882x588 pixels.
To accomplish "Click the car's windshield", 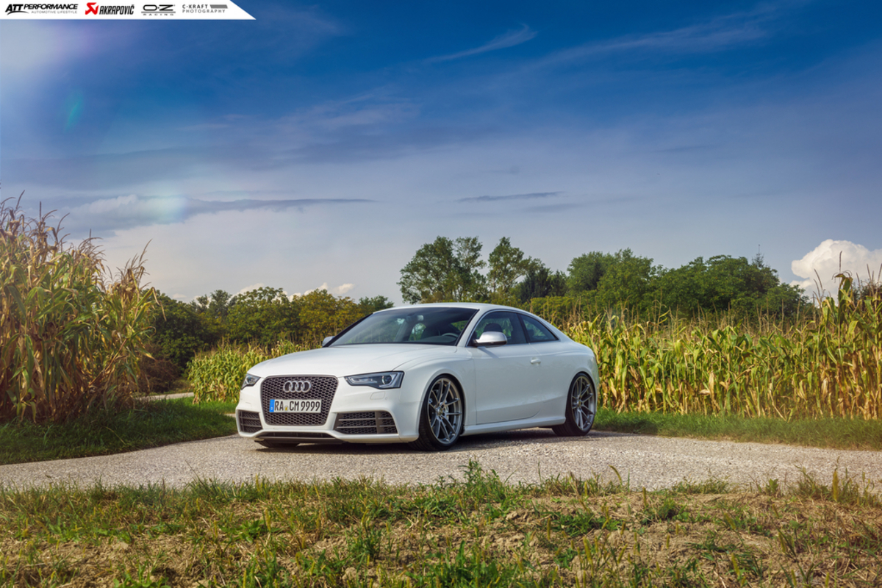I will pyautogui.click(x=406, y=328).
